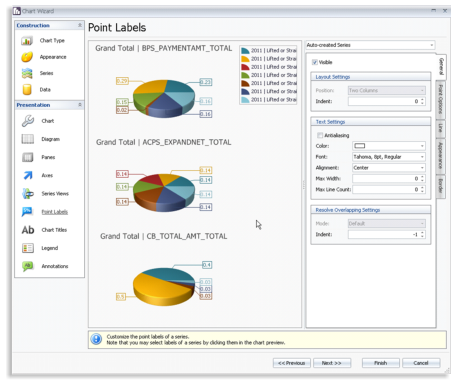This screenshot has height=385, width=455.
Task: Collapse the Construction section
Action: (x=80, y=25)
